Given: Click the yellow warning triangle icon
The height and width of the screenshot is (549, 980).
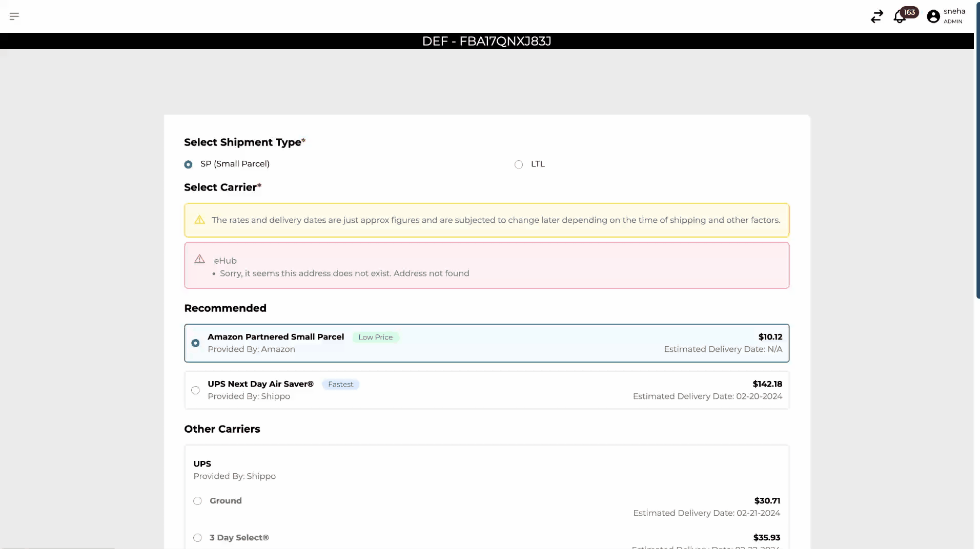Looking at the screenshot, I should click(x=199, y=220).
